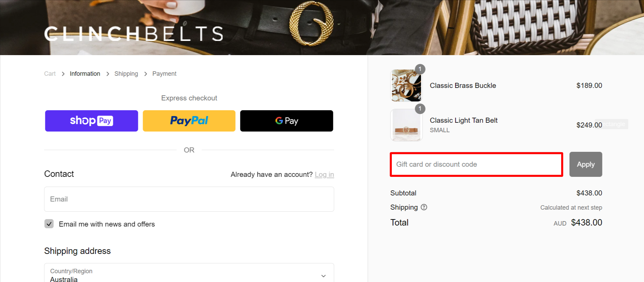Select the Shipping breadcrumb step

tap(126, 73)
